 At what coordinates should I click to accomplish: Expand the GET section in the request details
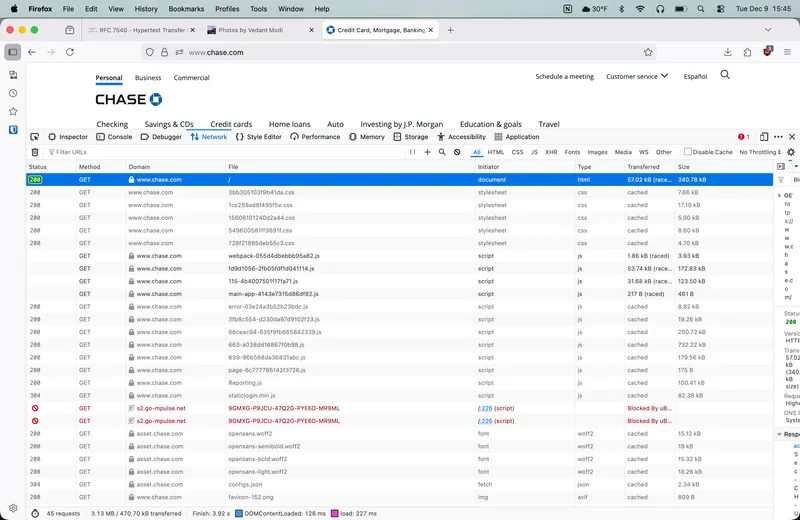782,195
